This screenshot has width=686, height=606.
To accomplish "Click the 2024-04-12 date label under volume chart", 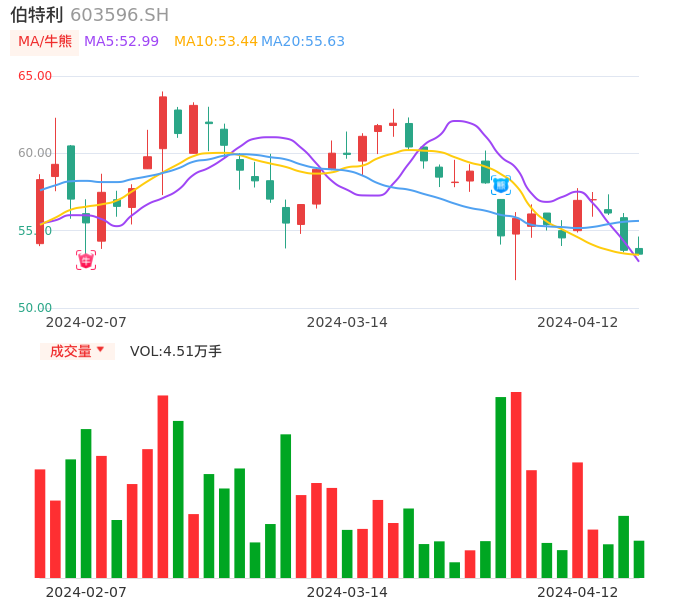I will tap(578, 592).
